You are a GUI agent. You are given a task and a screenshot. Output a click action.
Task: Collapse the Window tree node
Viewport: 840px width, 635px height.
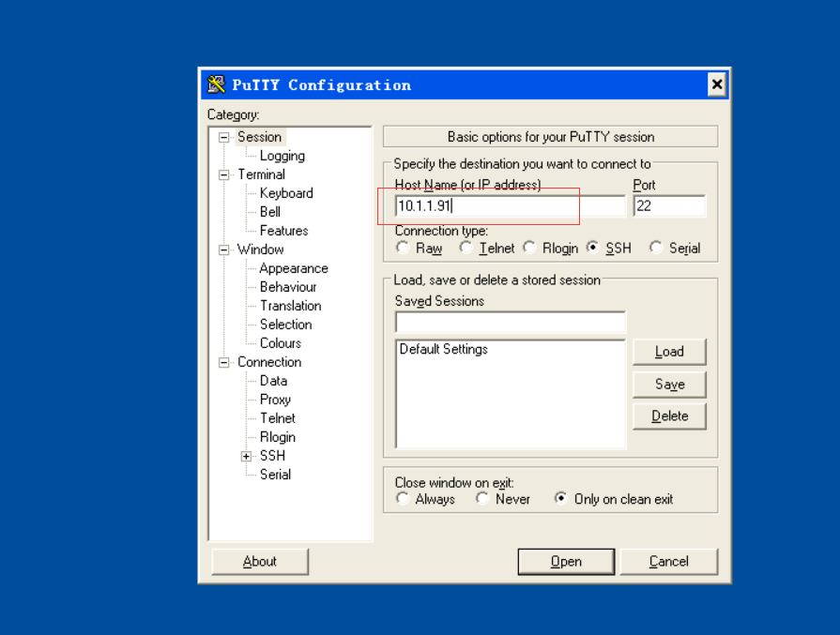pos(224,250)
